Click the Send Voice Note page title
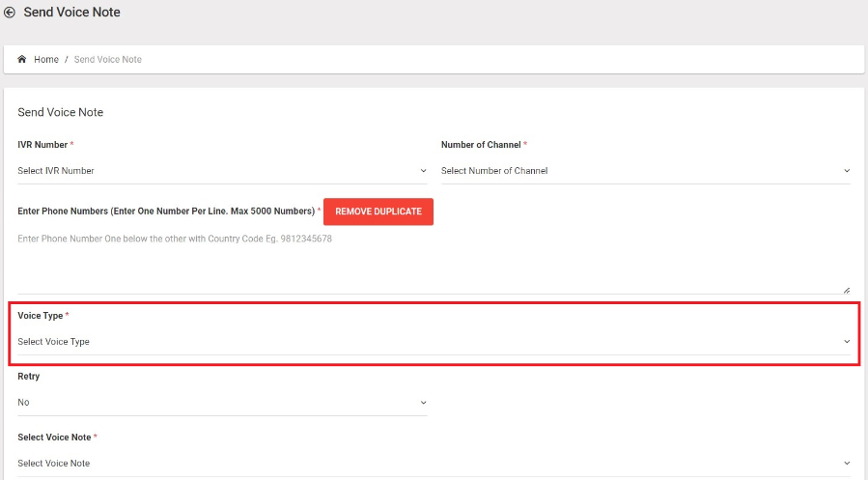Image resolution: width=868 pixels, height=480 pixels. (x=72, y=13)
